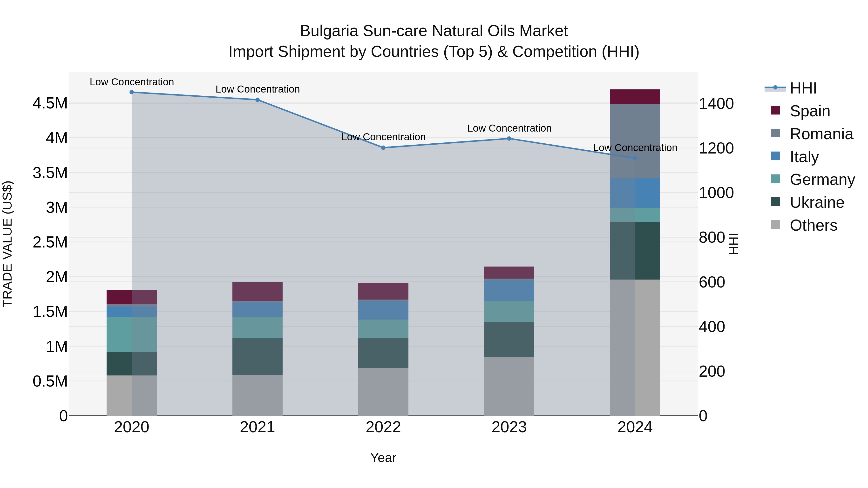
Task: Click the 2023 Italy bar segment
Action: click(x=509, y=291)
